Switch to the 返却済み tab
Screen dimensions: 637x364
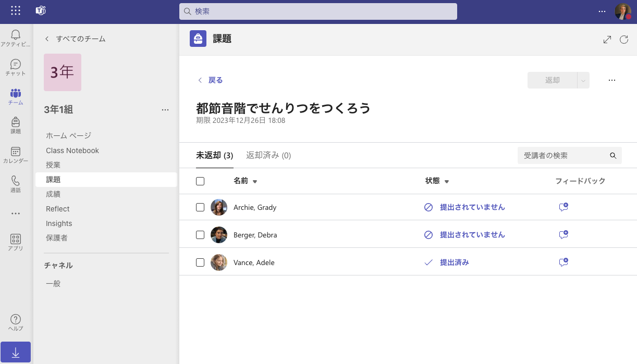click(x=268, y=155)
